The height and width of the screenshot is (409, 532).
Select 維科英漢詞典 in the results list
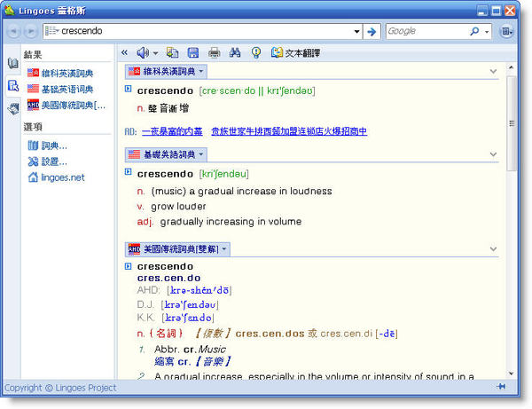pyautogui.click(x=60, y=73)
